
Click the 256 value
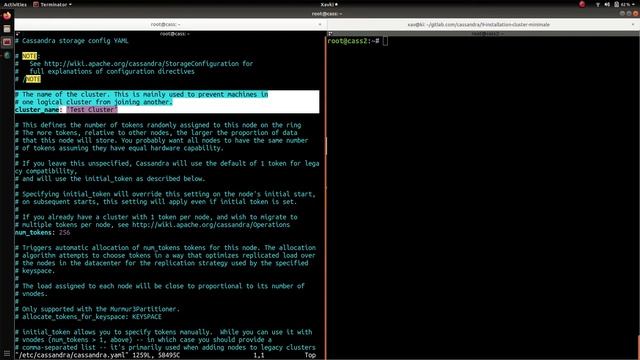pyautogui.click(x=64, y=233)
